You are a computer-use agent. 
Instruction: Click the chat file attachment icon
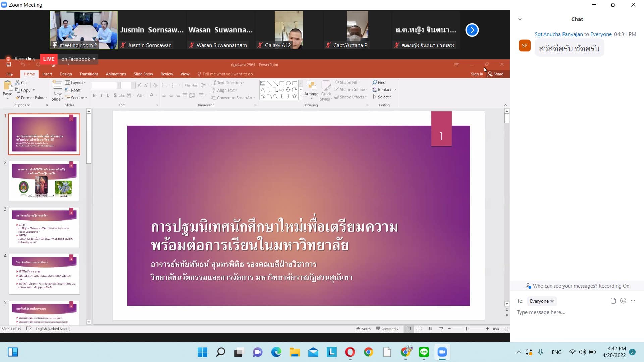tap(613, 301)
